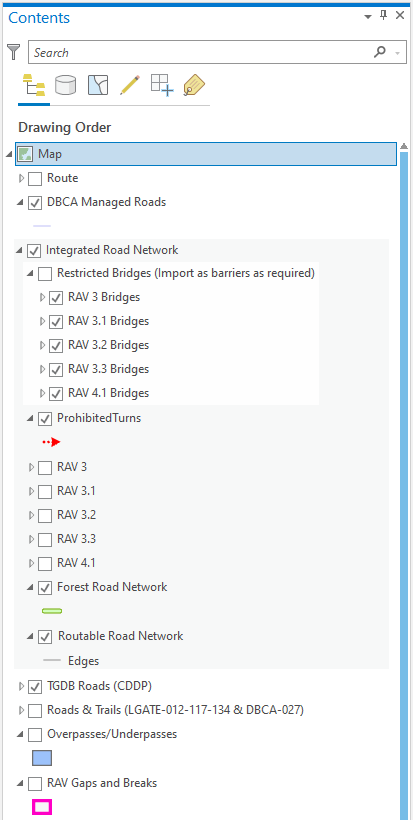Switch to List By Data Source icon
The width and height of the screenshot is (413, 820).
[x=65, y=85]
